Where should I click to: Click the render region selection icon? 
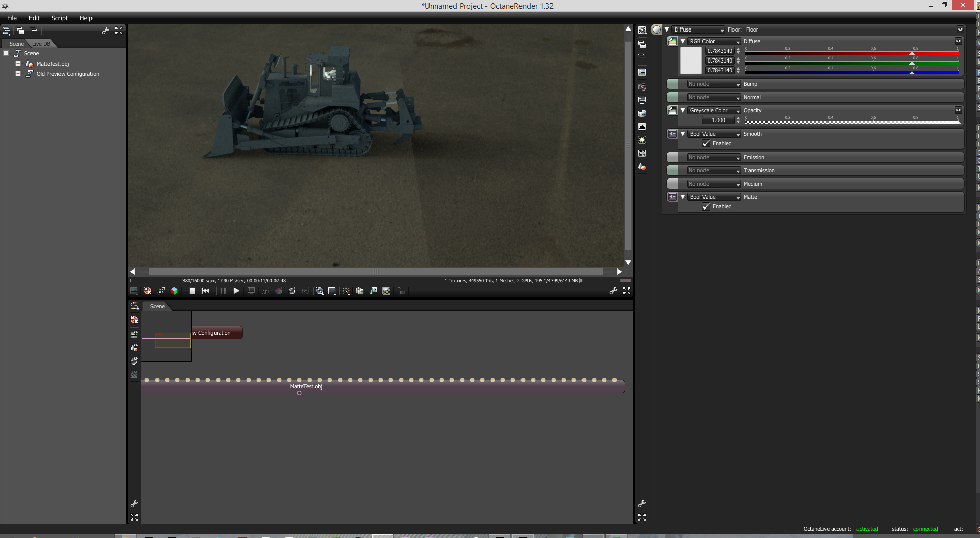pyautogui.click(x=332, y=291)
